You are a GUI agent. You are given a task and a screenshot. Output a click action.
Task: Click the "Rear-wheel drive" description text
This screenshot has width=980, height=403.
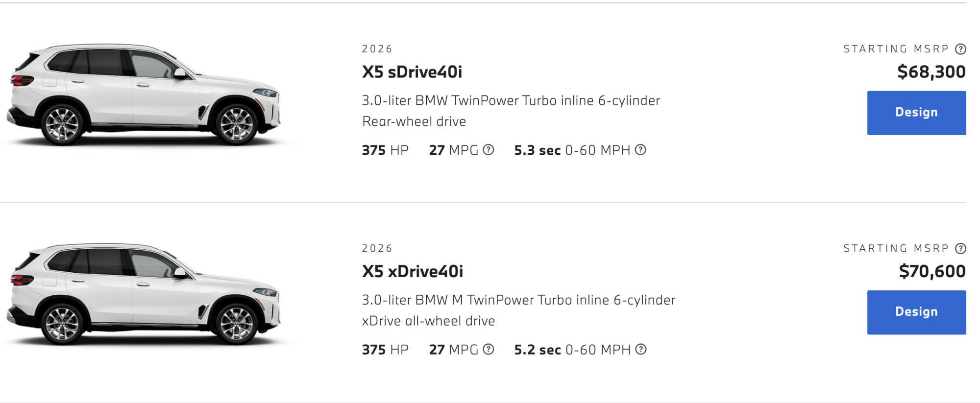pyautogui.click(x=414, y=121)
